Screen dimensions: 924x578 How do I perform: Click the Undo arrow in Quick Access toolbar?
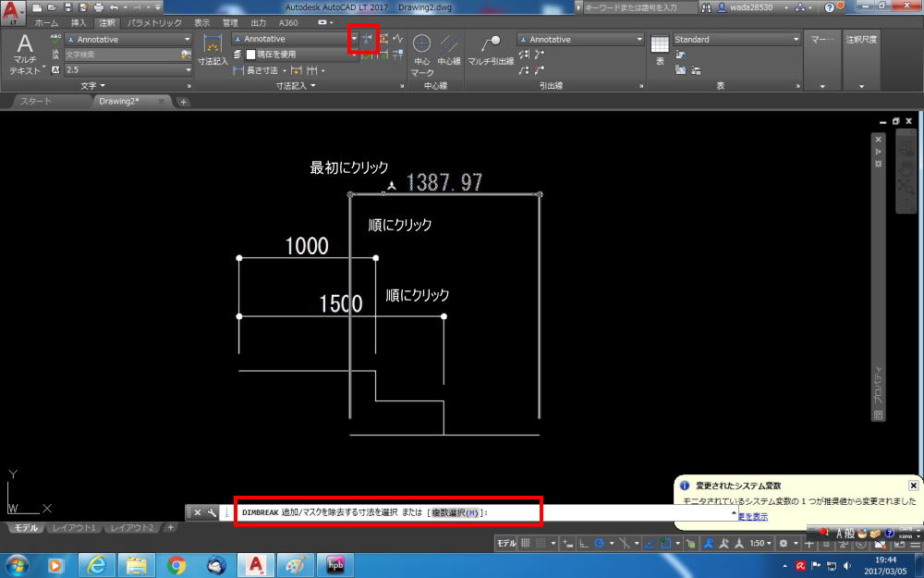coord(114,7)
